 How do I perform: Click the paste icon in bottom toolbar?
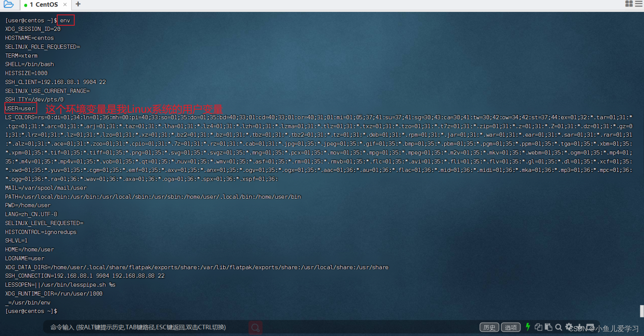coord(549,327)
